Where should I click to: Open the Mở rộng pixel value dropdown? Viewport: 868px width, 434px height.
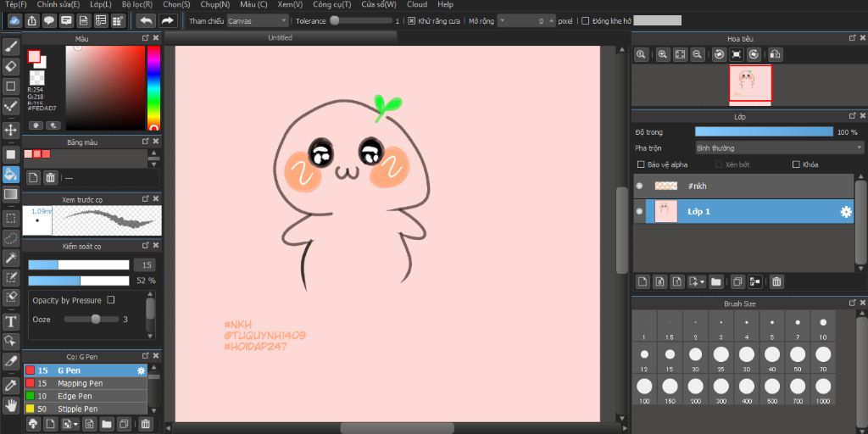pyautogui.click(x=502, y=21)
